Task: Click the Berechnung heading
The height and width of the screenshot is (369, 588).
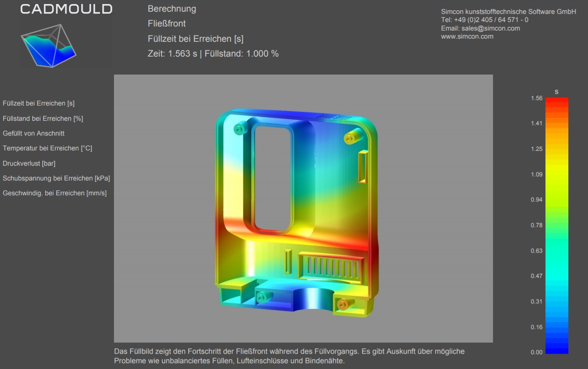Action: tap(172, 9)
